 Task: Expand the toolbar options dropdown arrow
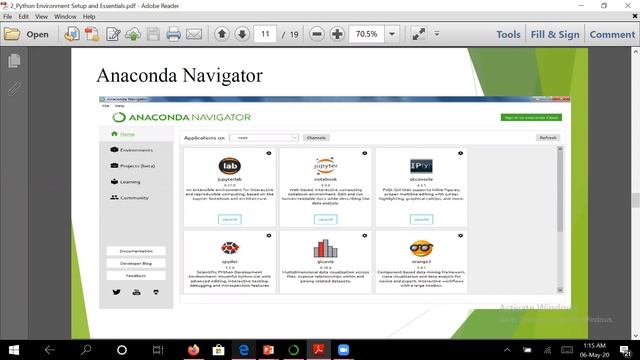point(437,34)
